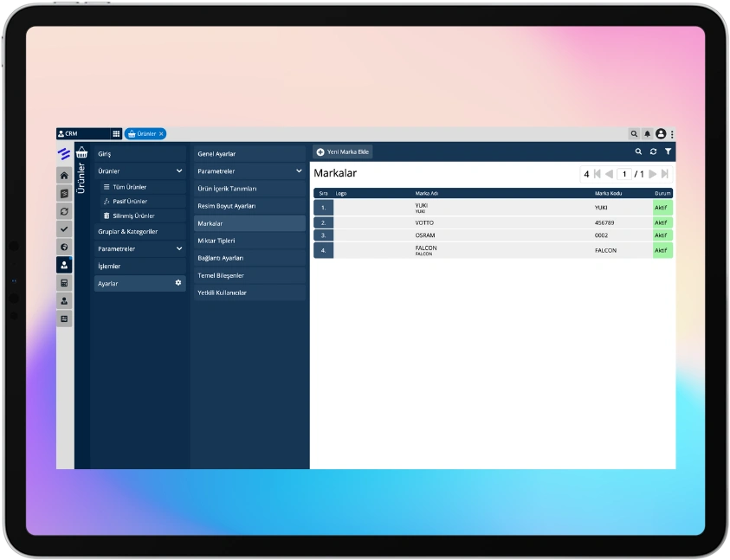The image size is (730, 560).
Task: Click the search icon in Markalar toolbar
Action: click(639, 151)
